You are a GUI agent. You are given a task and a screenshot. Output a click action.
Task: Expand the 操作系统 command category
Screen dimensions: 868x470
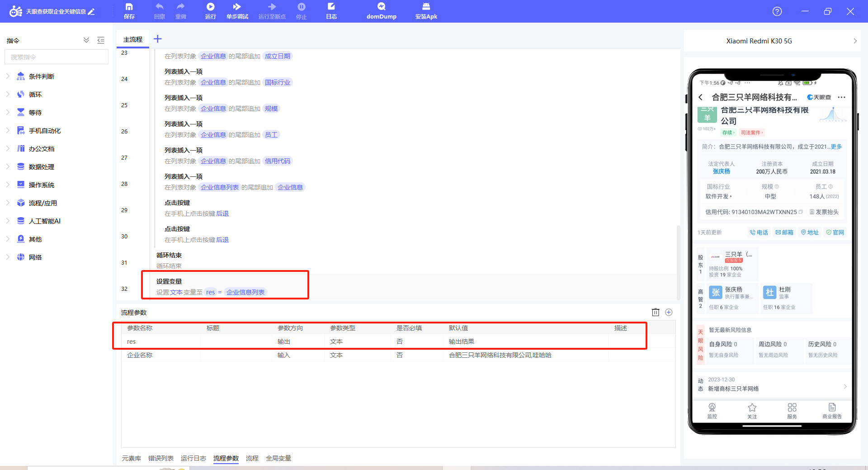pyautogui.click(x=8, y=185)
